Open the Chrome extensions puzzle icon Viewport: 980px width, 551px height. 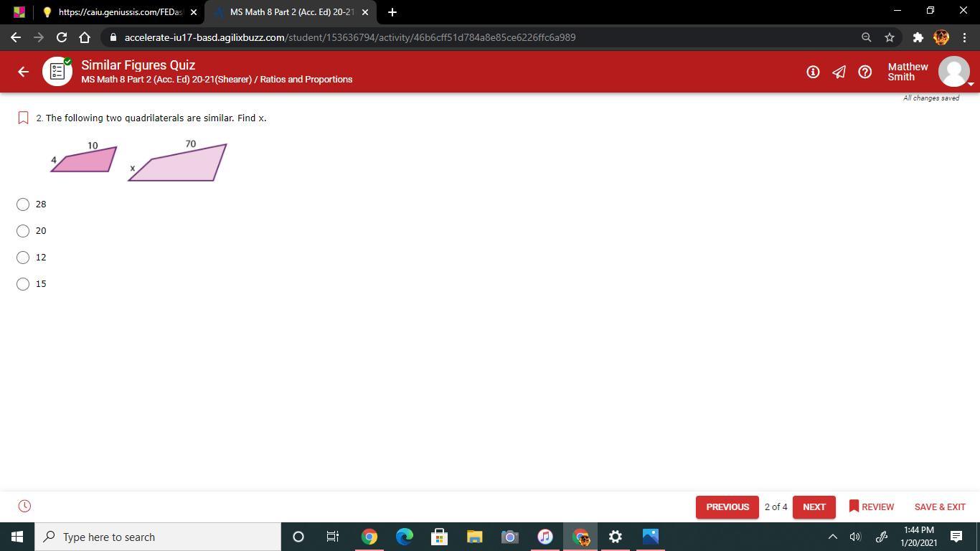[x=918, y=37]
